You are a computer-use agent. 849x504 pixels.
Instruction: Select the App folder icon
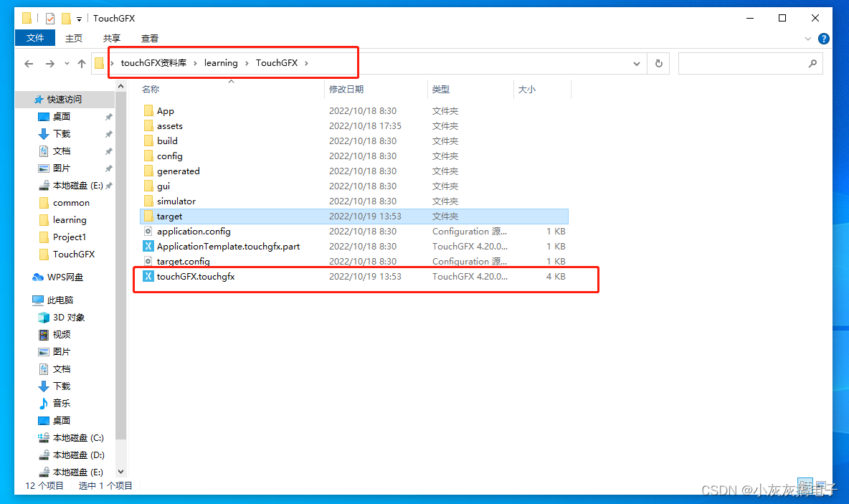148,110
